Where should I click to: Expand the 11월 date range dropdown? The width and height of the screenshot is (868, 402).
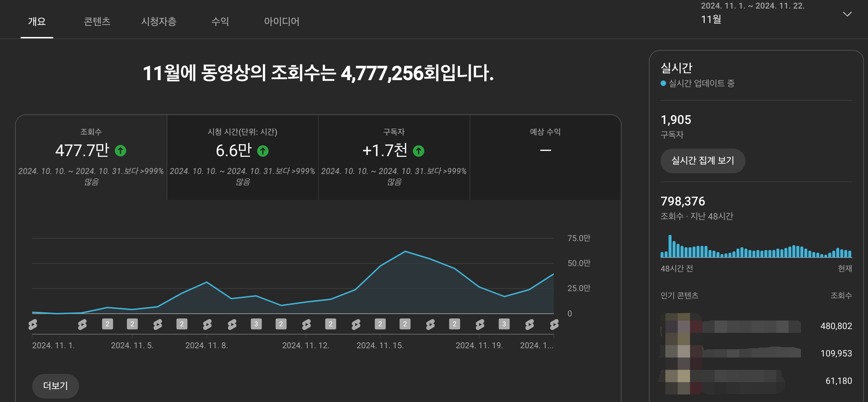(x=777, y=14)
